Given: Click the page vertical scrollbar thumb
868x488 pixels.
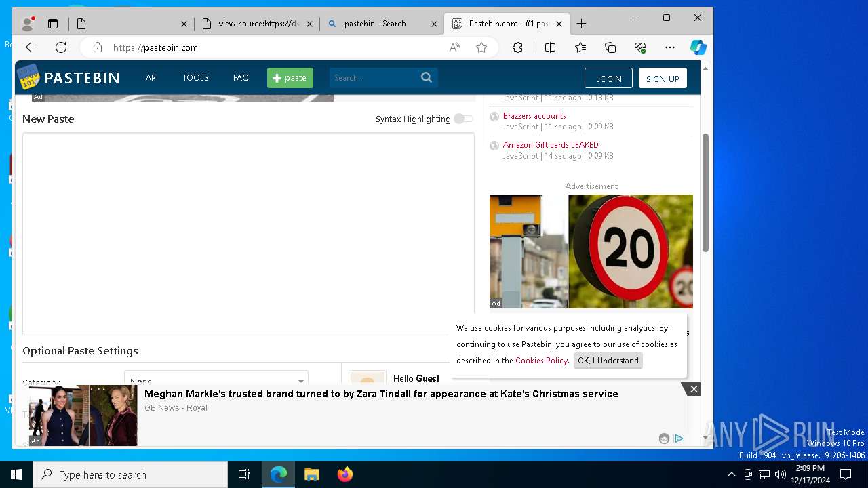Looking at the screenshot, I should click(705, 193).
